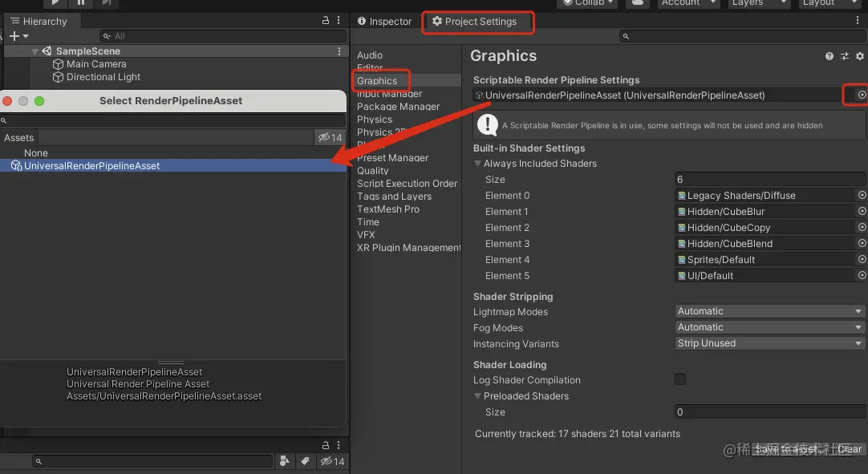Image resolution: width=868 pixels, height=474 pixels.
Task: Click search by label tag icon
Action: point(305,460)
